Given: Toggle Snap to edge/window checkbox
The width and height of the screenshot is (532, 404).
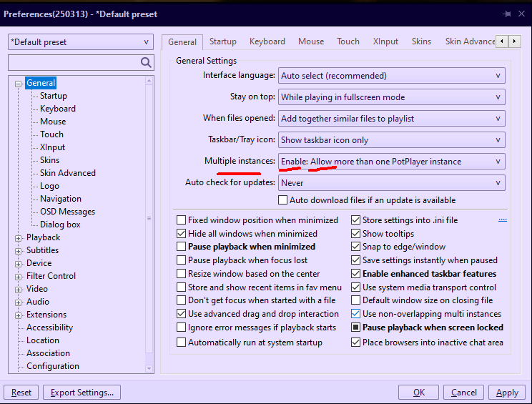Looking at the screenshot, I should pyautogui.click(x=355, y=247).
